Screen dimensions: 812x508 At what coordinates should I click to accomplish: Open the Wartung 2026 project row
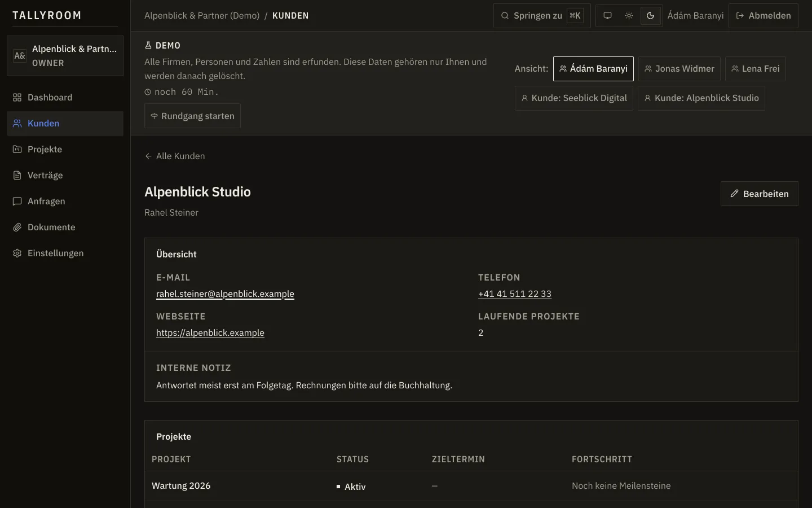click(x=471, y=486)
